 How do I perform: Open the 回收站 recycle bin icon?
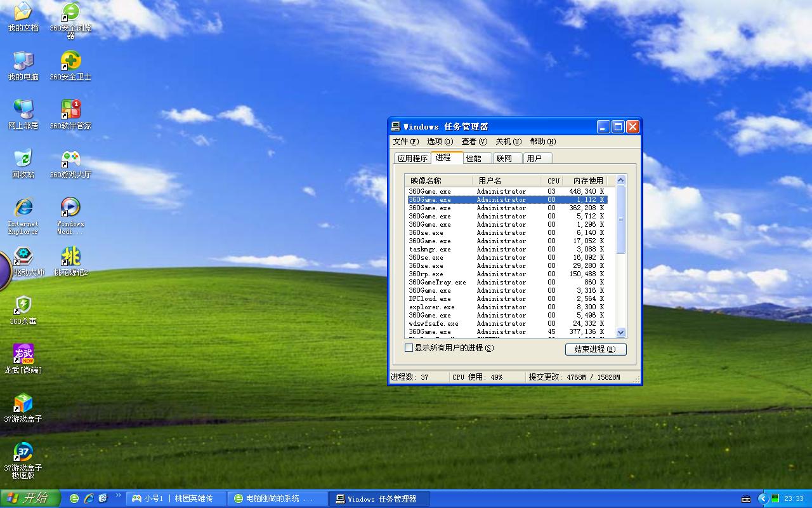pyautogui.click(x=23, y=164)
